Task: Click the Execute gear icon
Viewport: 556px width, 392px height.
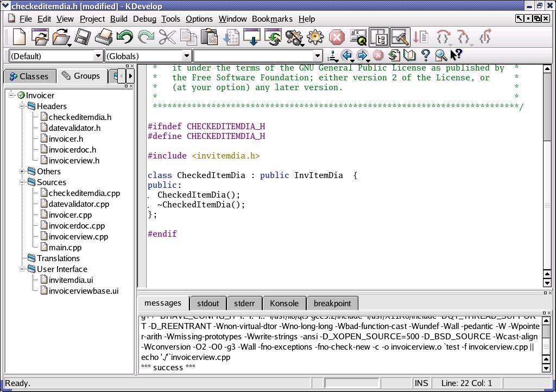Action: (315, 37)
